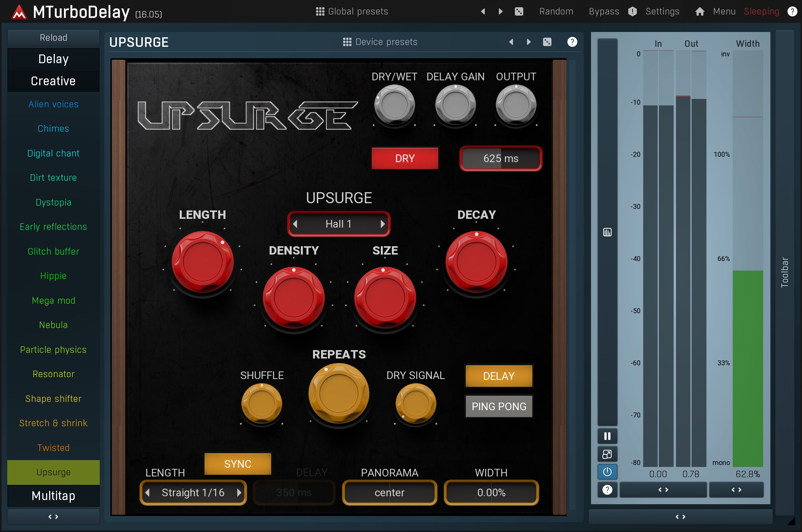Image resolution: width=802 pixels, height=532 pixels.
Task: Click the home Menu icon
Action: pyautogui.click(x=700, y=11)
